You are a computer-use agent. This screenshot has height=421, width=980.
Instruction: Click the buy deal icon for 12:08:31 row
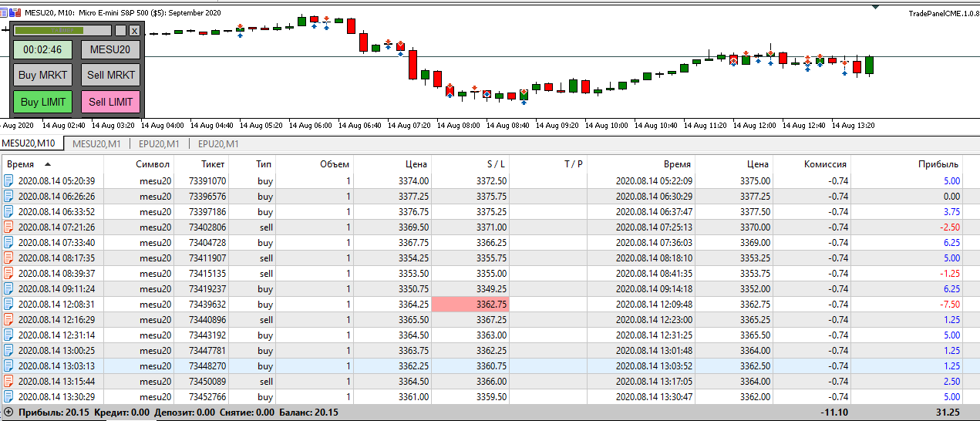8,304
